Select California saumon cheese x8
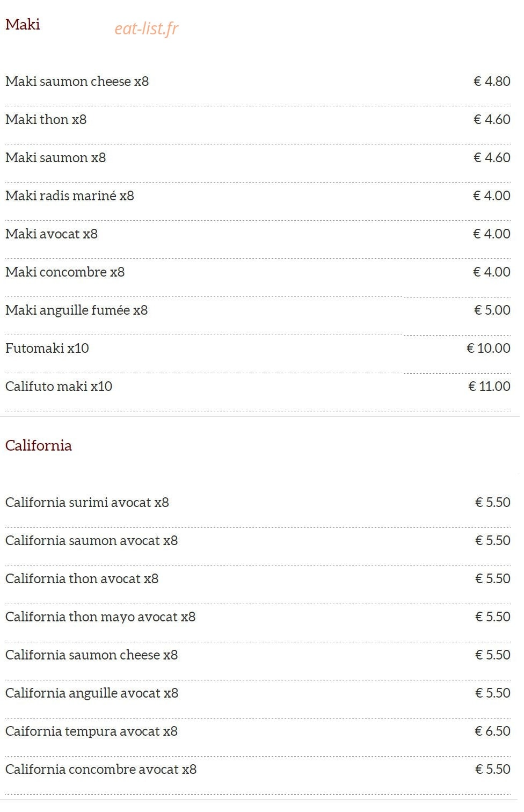 pos(91,655)
